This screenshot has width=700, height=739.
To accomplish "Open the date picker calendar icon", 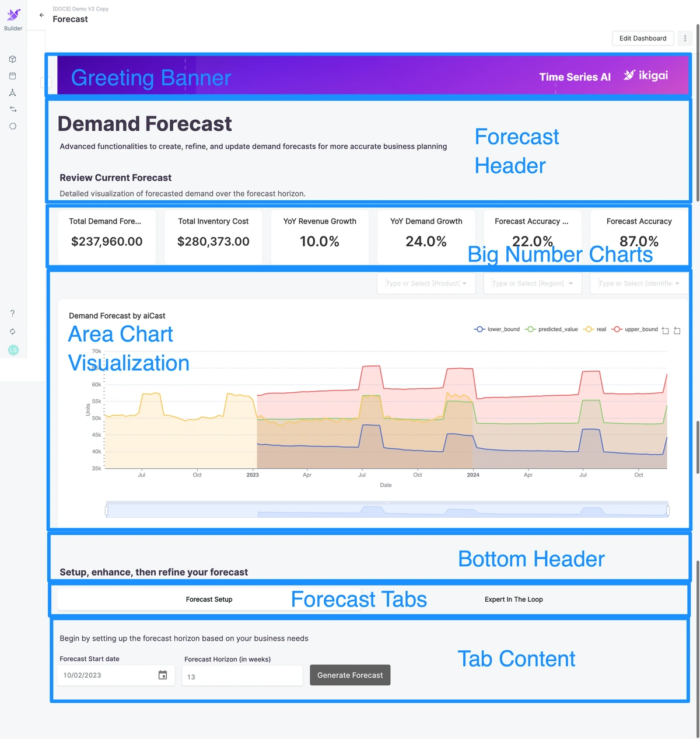I will click(163, 675).
